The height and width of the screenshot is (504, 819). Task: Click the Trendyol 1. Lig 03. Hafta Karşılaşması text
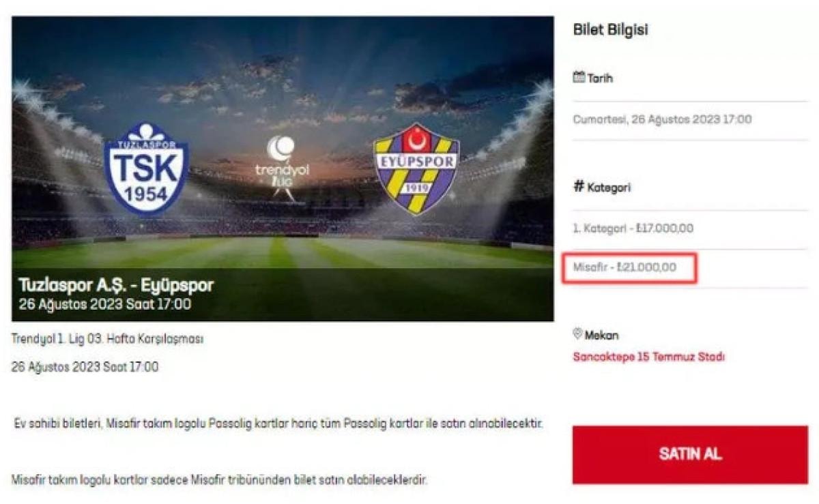coord(107,338)
